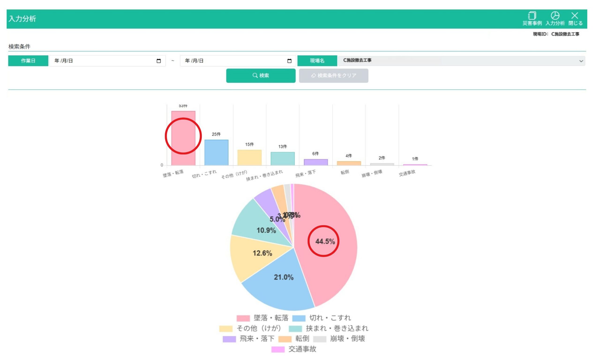Click the pink 墜落・転落 bar
600x364 pixels.
click(x=183, y=138)
